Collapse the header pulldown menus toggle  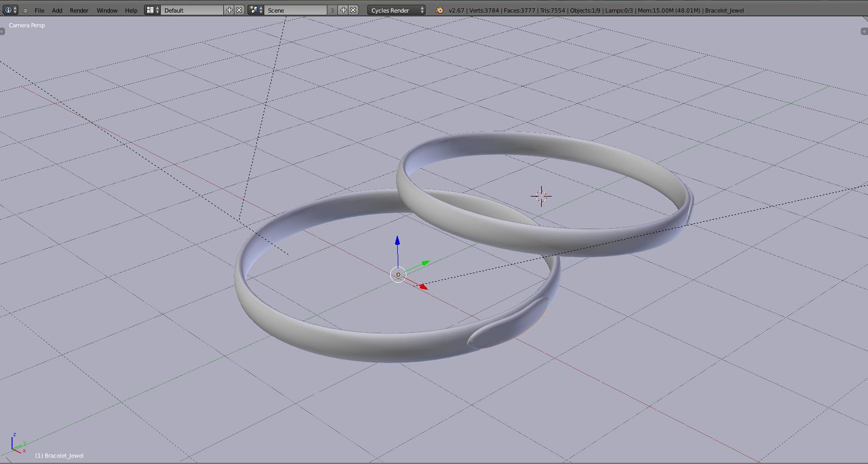pyautogui.click(x=25, y=11)
